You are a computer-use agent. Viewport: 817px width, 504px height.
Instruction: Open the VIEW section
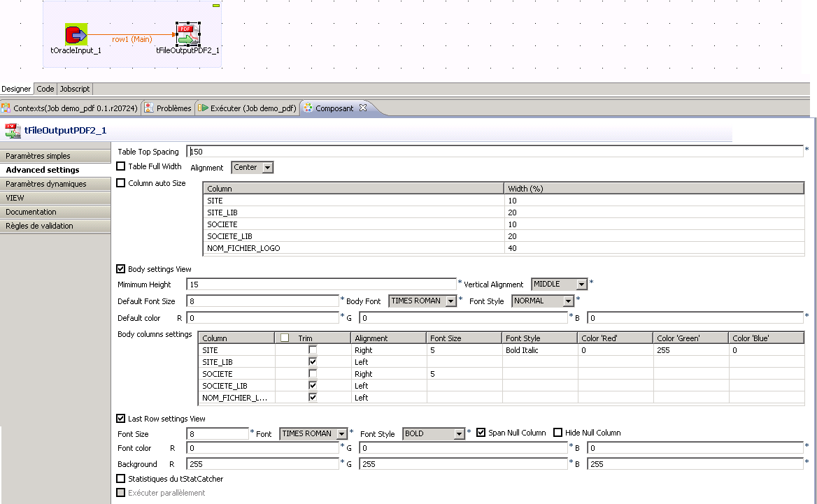coord(55,198)
